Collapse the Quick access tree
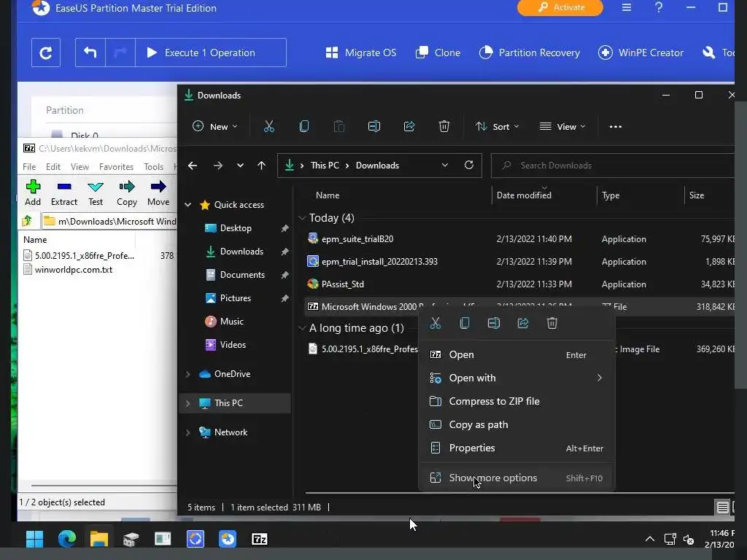This screenshot has height=560, width=747. pos(188,205)
